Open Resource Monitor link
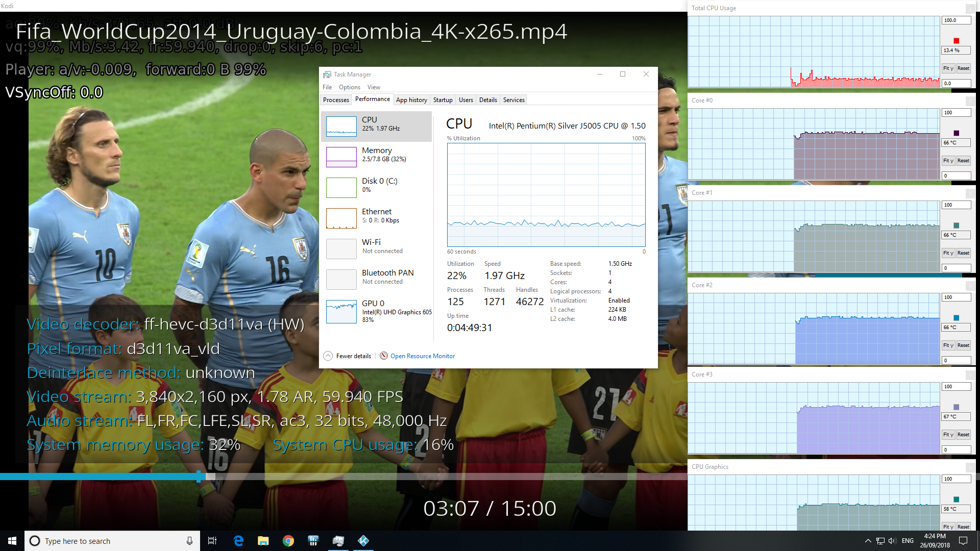This screenshot has width=980, height=551. [x=423, y=356]
